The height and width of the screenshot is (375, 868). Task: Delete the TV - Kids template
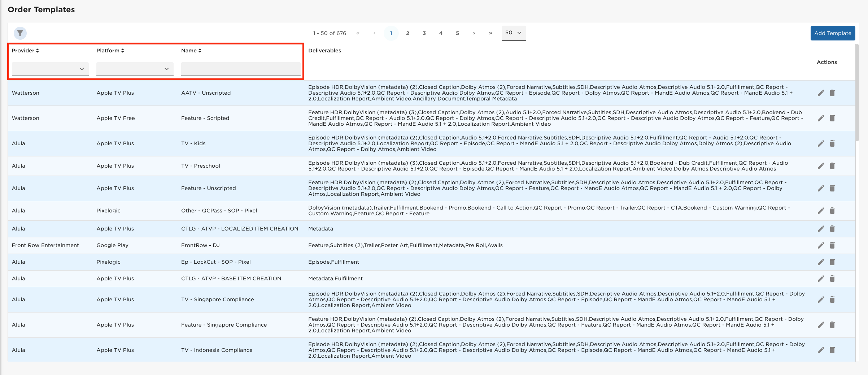(832, 143)
